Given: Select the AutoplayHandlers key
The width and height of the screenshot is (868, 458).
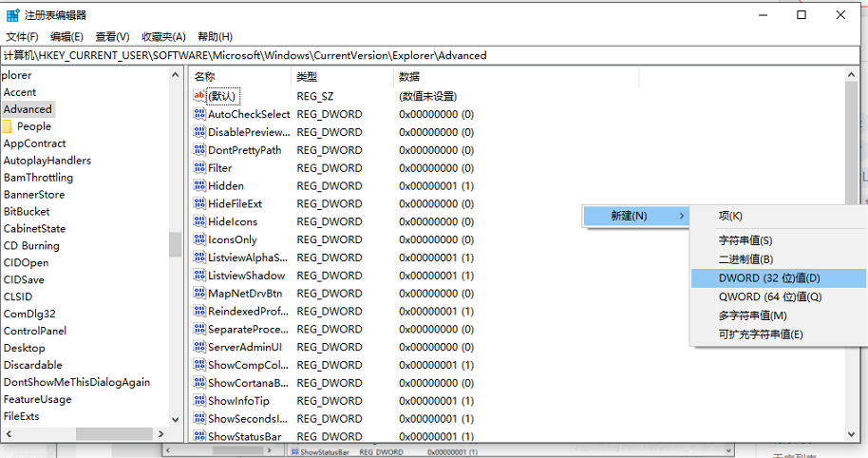Looking at the screenshot, I should point(47,161).
